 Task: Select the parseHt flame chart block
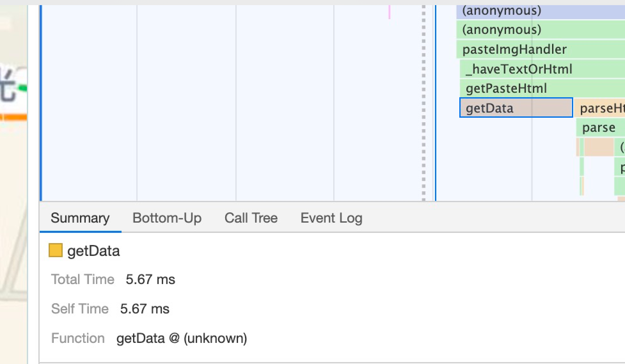600,108
